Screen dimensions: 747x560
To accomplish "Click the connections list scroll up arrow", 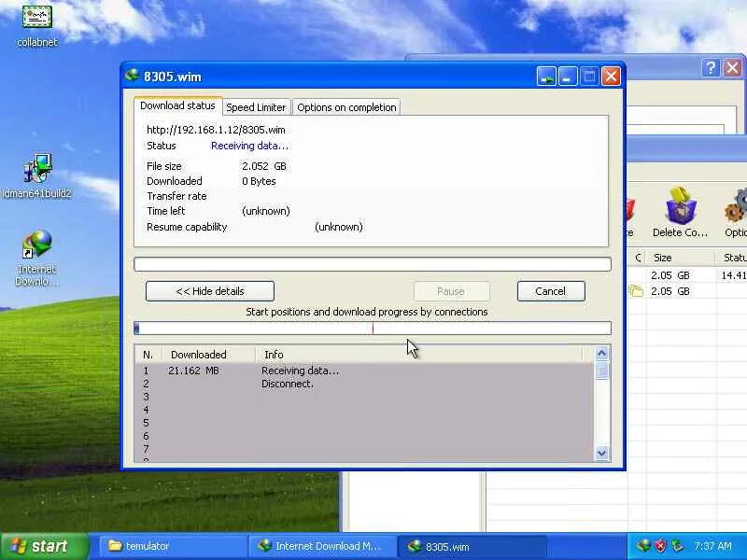I will point(601,354).
